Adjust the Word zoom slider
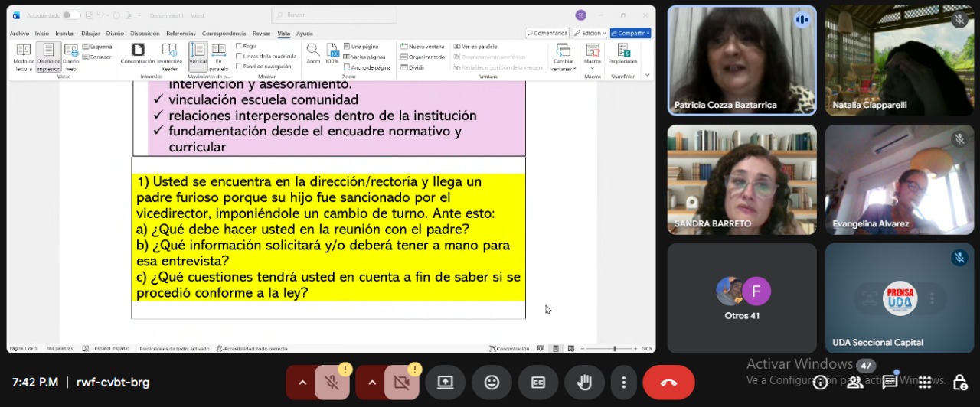The image size is (980, 407). (614, 349)
